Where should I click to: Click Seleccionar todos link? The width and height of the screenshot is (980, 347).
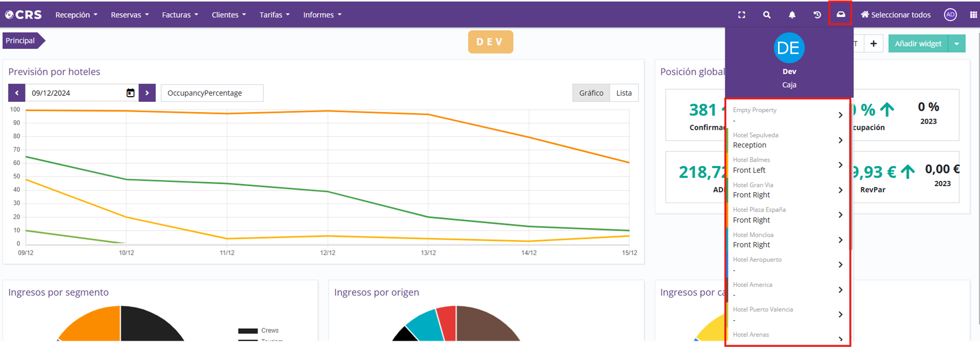tap(896, 15)
